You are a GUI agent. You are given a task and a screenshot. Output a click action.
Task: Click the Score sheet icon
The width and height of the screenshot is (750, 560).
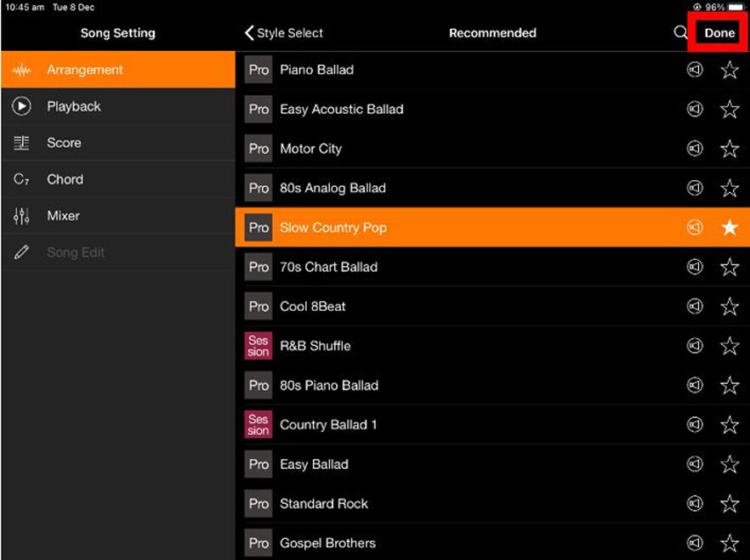(21, 143)
